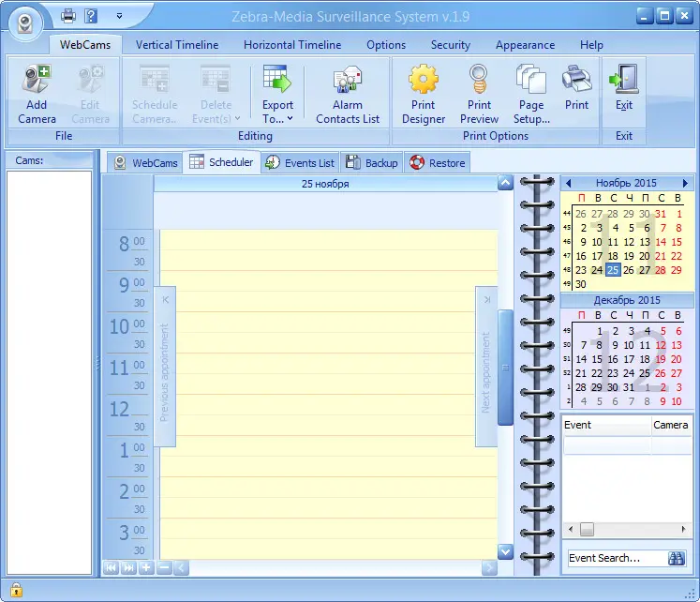The image size is (700, 602).
Task: Click week number 48 in November calendar
Action: coord(567,270)
